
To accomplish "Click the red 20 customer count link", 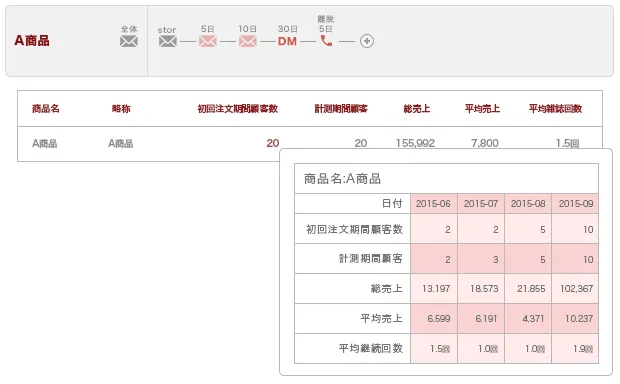I will tap(273, 143).
